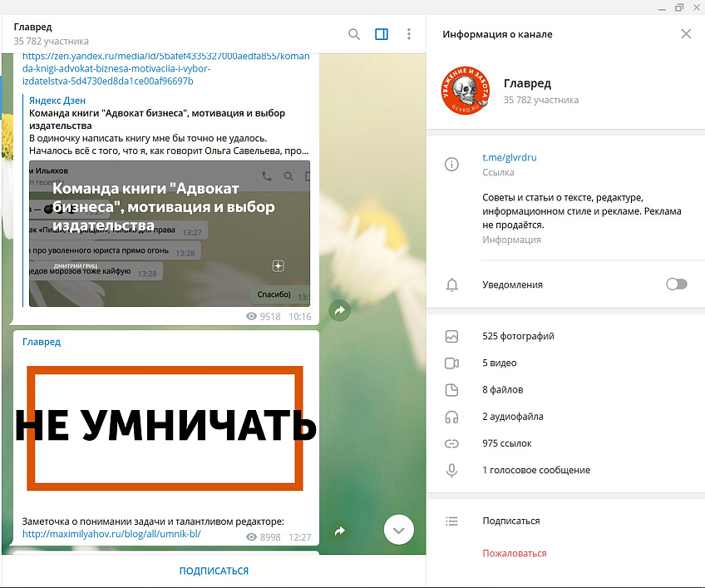
Task: Toggle the channel info side panel
Action: pyautogui.click(x=382, y=34)
